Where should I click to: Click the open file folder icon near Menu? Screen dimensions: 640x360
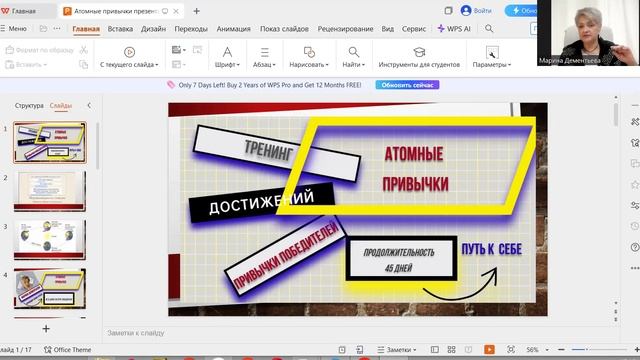(43, 29)
